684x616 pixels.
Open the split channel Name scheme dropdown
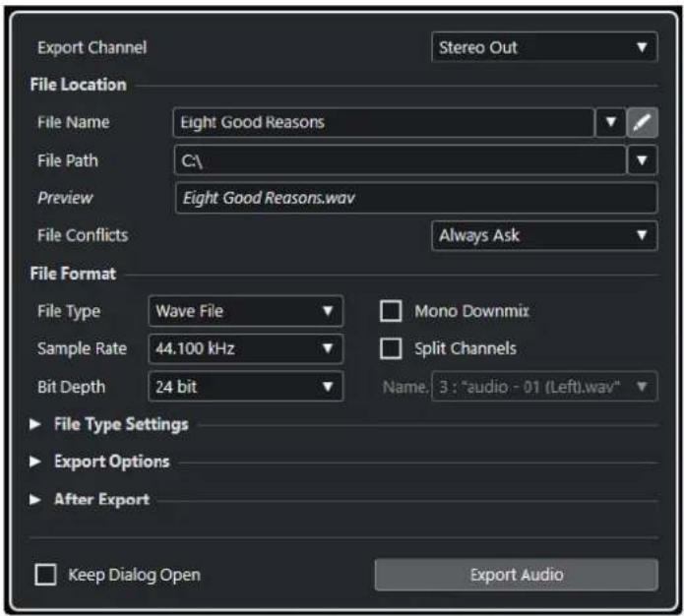point(544,387)
